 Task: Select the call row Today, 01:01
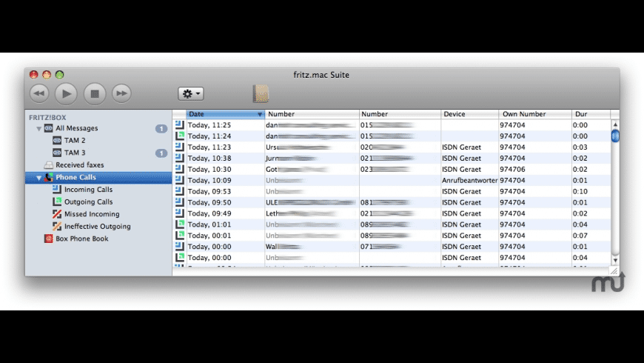click(x=392, y=225)
